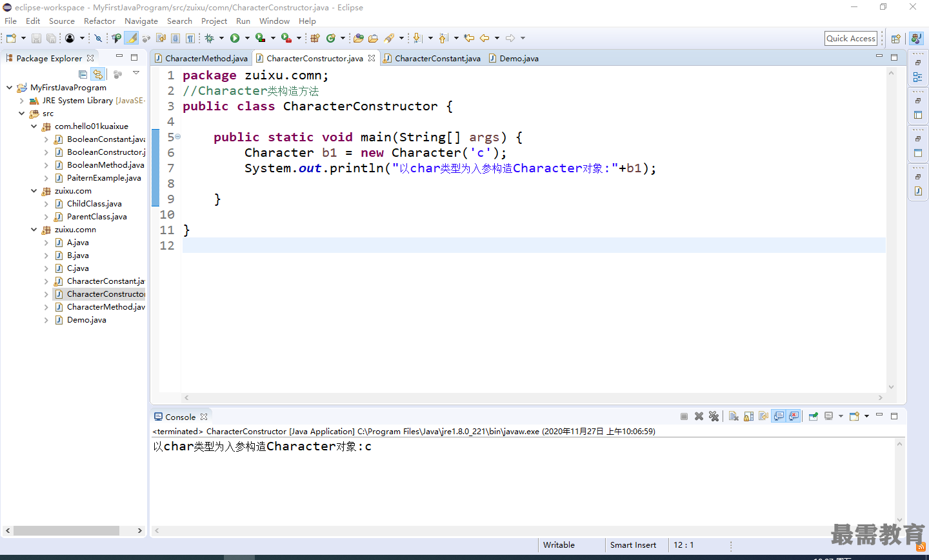Click the Open Type icon

(x=359, y=39)
